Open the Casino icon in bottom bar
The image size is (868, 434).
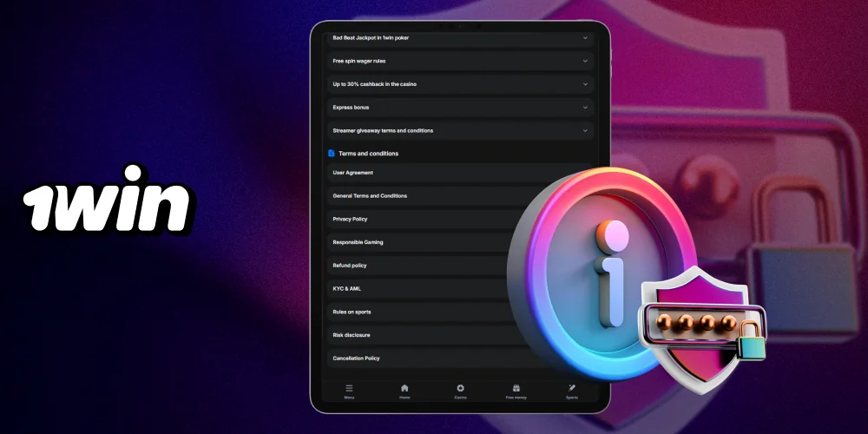[x=460, y=388]
